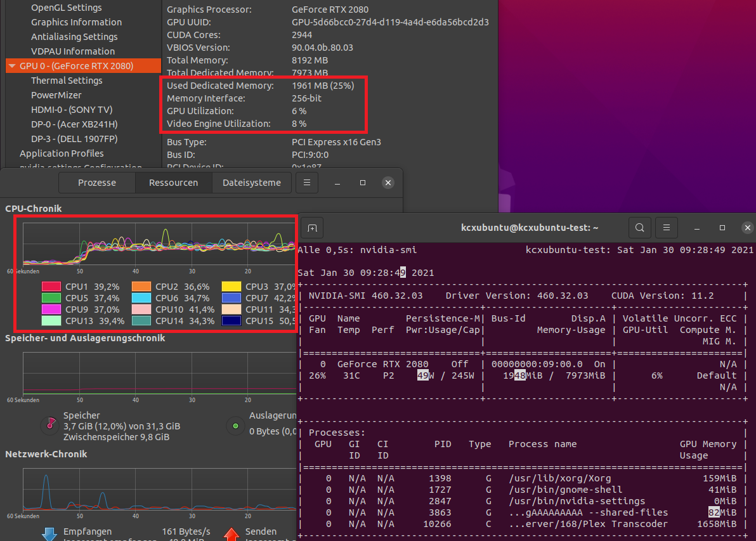Screen dimensions: 756x541
Task: Change the CPU9 magenta color swatch
Action: (x=51, y=309)
